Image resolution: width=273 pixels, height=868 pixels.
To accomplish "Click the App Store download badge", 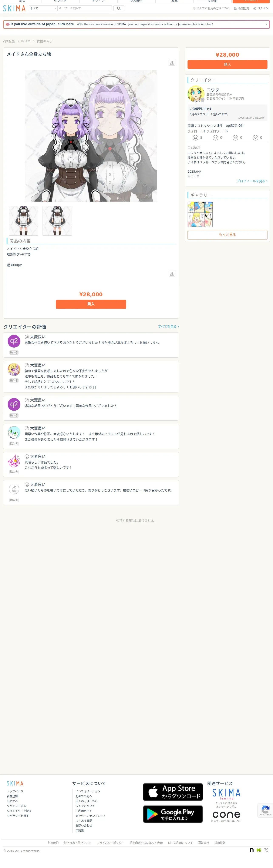I will 173,792.
